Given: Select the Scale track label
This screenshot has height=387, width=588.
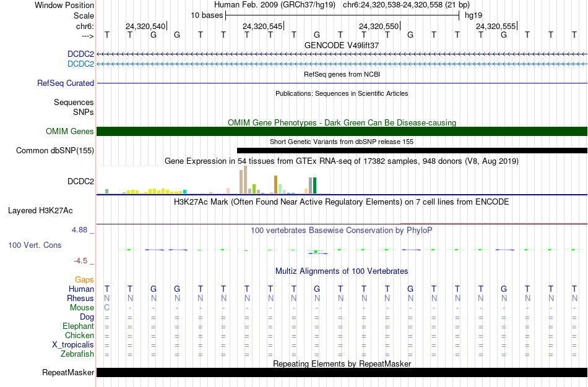Looking at the screenshot, I should 84,15.
